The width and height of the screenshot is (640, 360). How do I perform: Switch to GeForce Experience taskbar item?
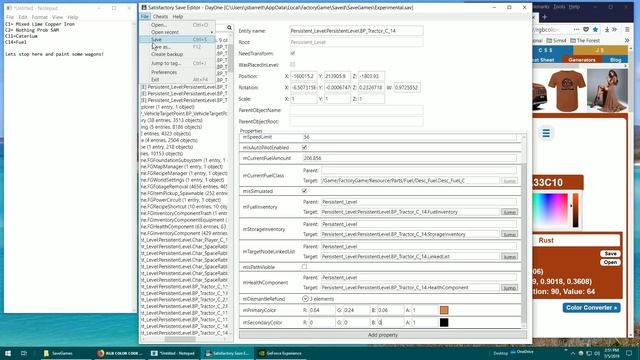coord(281,353)
